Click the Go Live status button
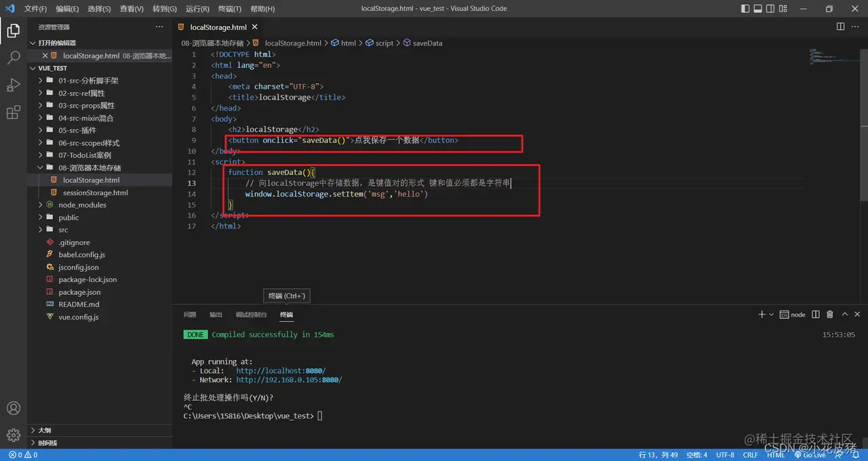 point(810,455)
